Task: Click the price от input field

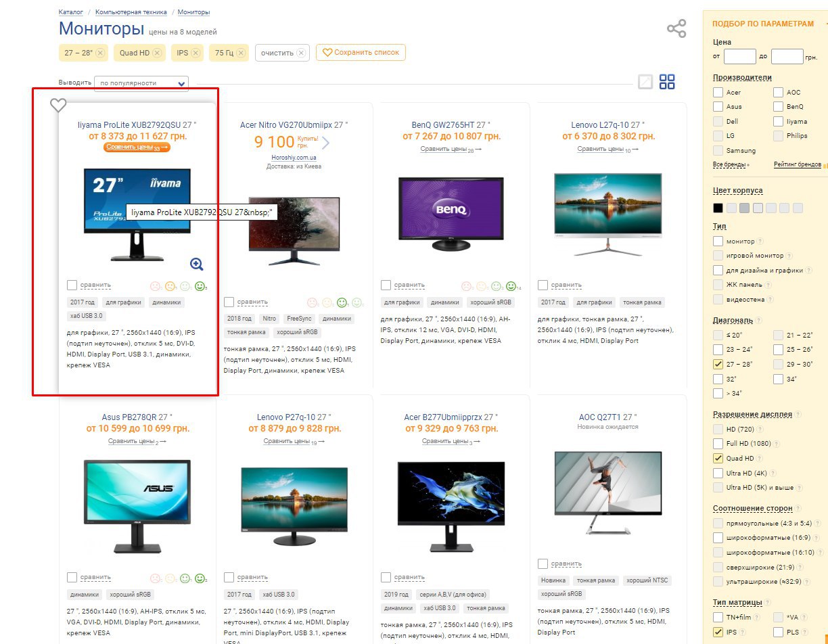Action: tap(739, 56)
